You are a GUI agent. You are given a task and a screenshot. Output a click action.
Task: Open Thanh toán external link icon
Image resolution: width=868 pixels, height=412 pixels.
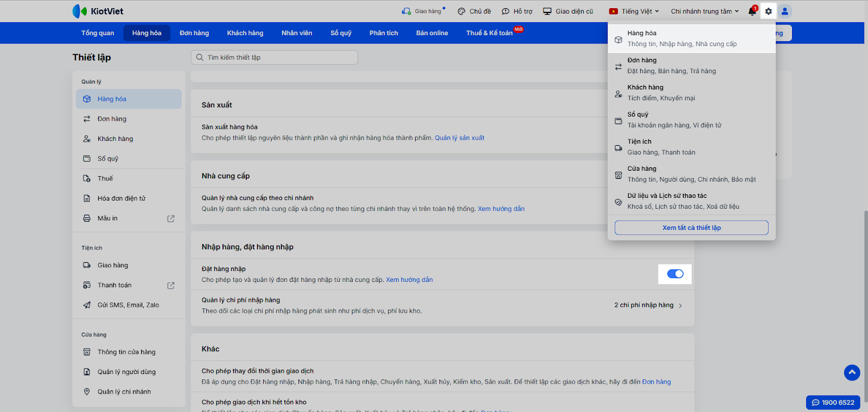171,285
